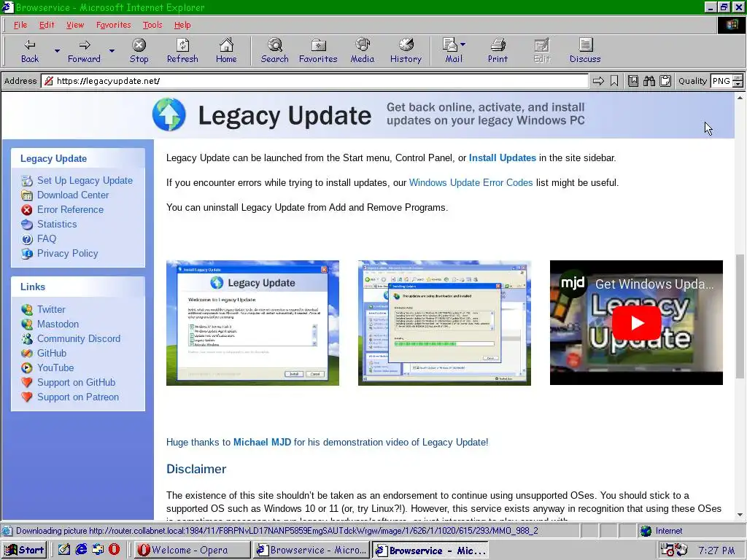Increase Quality with the up stepper arrow

point(738,78)
